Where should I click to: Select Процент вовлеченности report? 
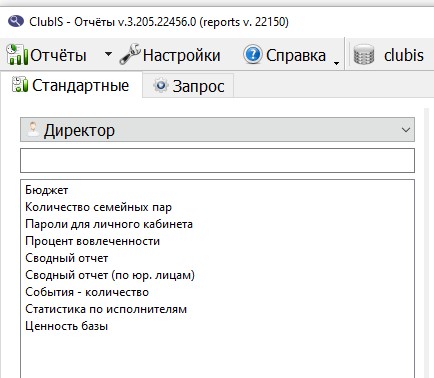(x=92, y=241)
